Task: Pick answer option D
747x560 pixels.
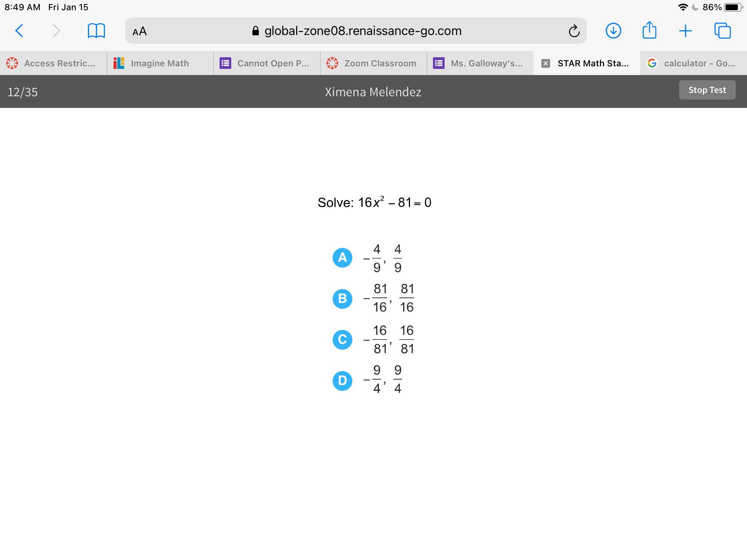Action: coord(342,381)
